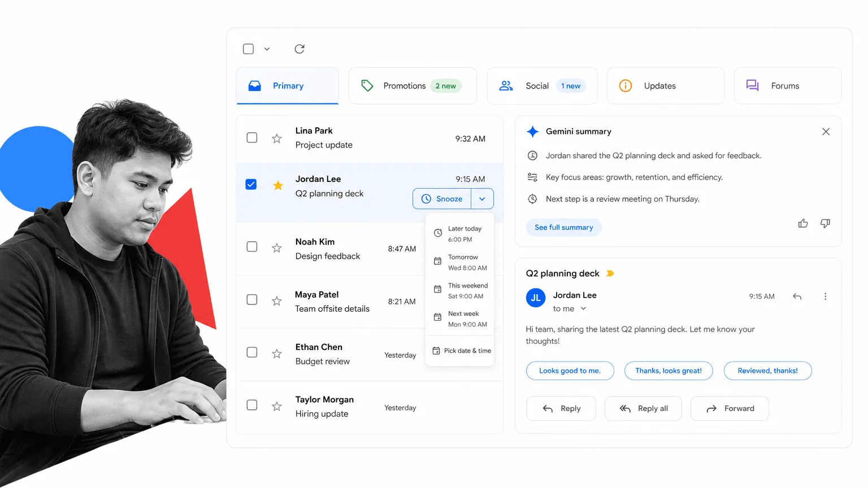This screenshot has width=868, height=488.
Task: Click the importance marker next to Q2 planning deck
Action: coord(610,273)
